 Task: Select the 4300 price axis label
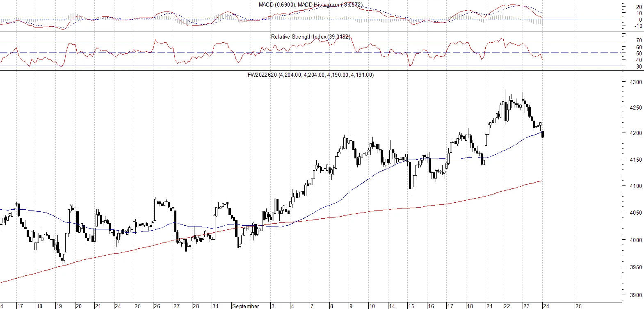[636, 82]
